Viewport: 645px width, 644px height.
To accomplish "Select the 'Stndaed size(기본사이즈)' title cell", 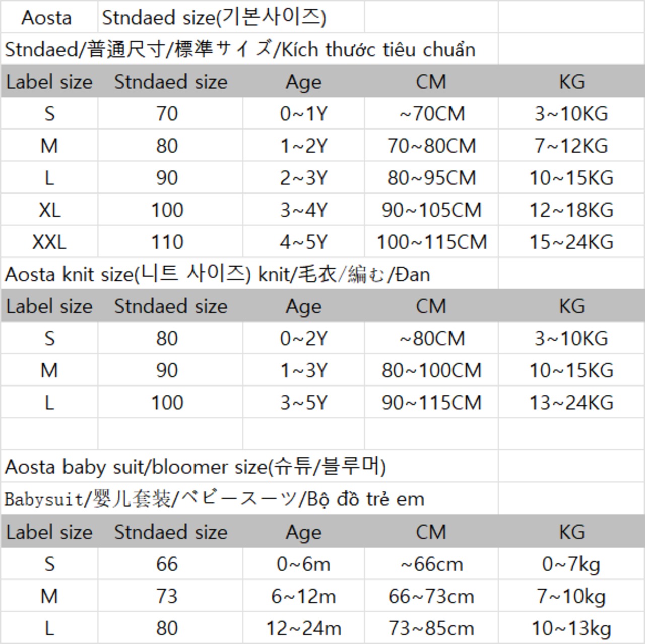I will point(214,18).
